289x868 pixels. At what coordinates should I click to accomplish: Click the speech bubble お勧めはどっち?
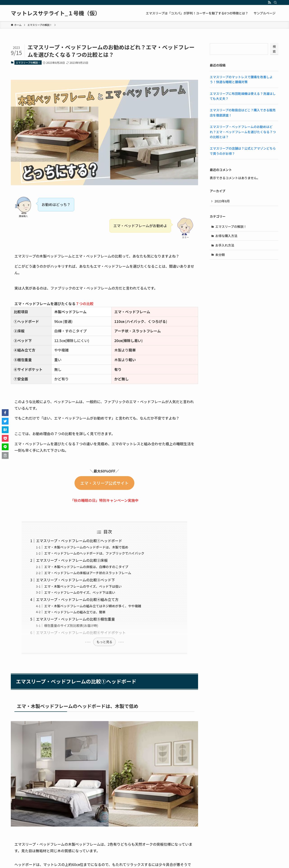[56, 205]
